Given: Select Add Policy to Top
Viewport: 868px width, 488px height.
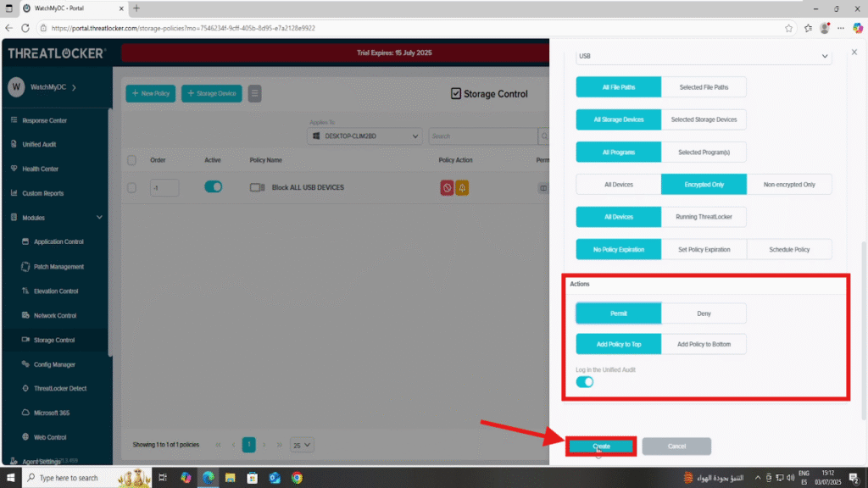Looking at the screenshot, I should coord(618,344).
